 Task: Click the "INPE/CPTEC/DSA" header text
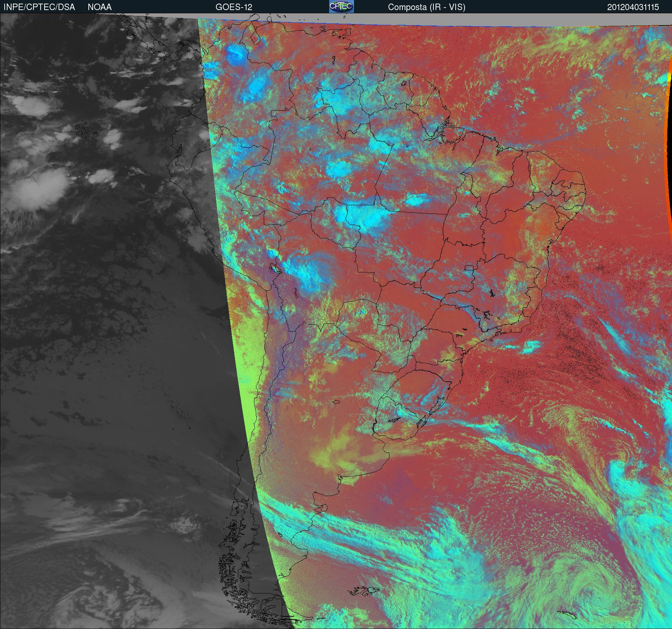point(39,7)
